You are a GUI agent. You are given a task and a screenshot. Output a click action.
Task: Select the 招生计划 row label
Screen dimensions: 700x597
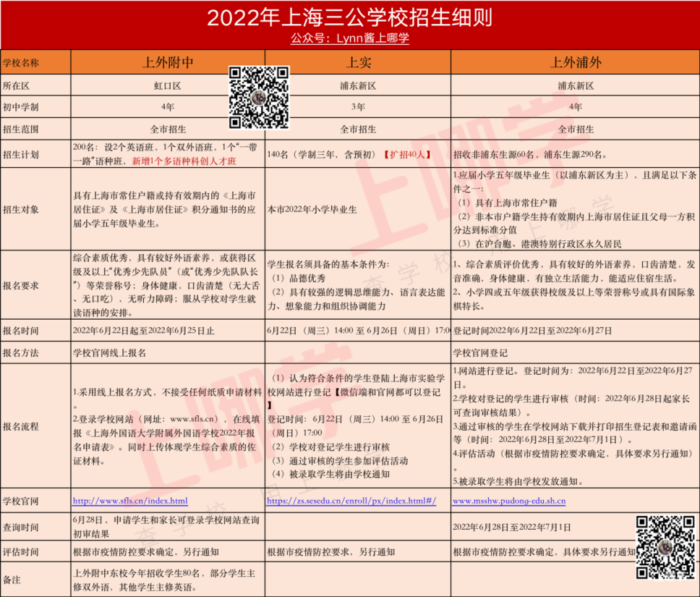click(x=21, y=154)
